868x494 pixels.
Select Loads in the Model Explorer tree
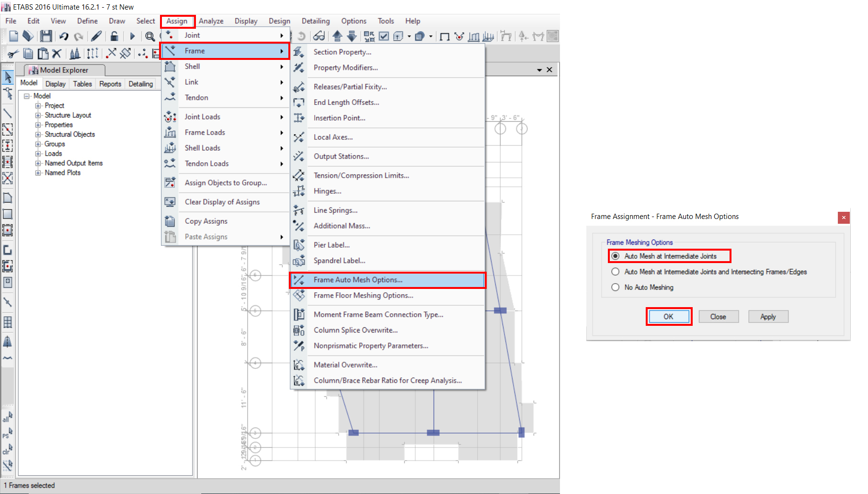pos(53,153)
